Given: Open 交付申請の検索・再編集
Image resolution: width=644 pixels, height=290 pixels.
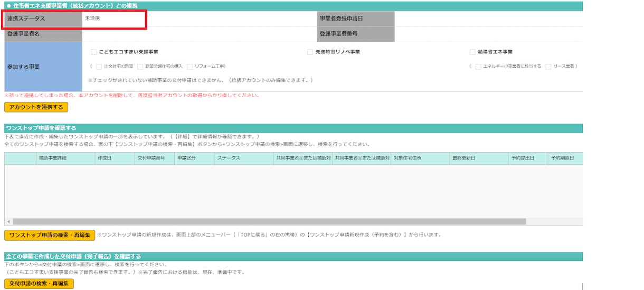Looking at the screenshot, I should pyautogui.click(x=39, y=284).
